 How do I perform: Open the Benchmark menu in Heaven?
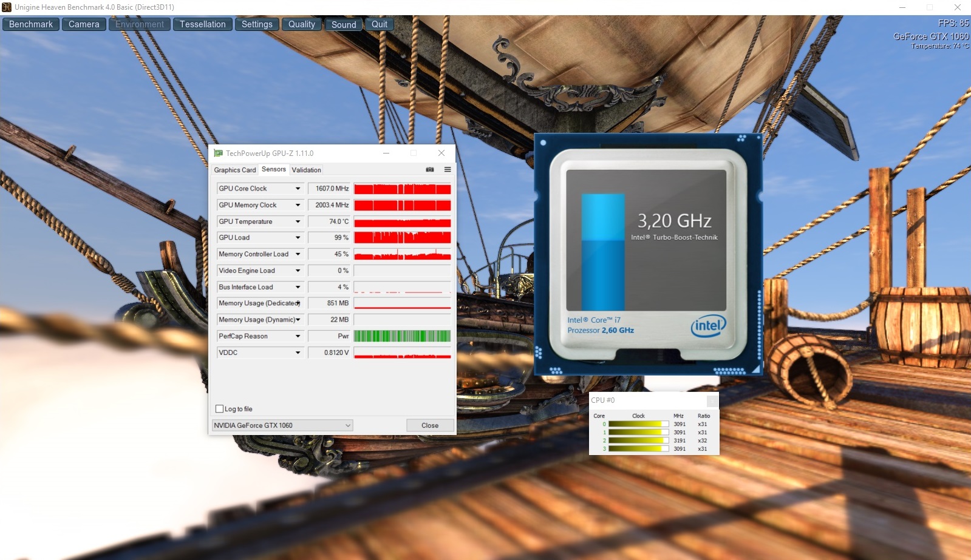[31, 24]
